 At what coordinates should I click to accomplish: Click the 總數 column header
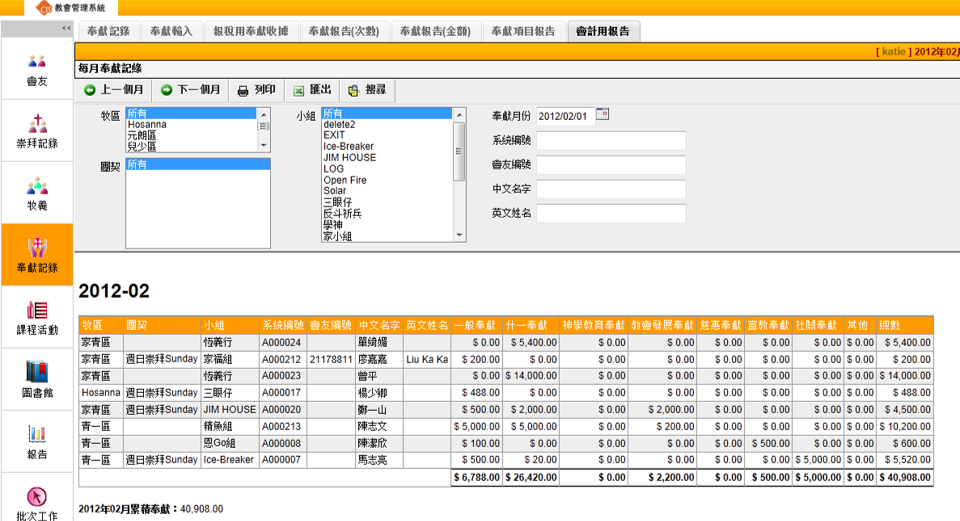[x=905, y=325]
